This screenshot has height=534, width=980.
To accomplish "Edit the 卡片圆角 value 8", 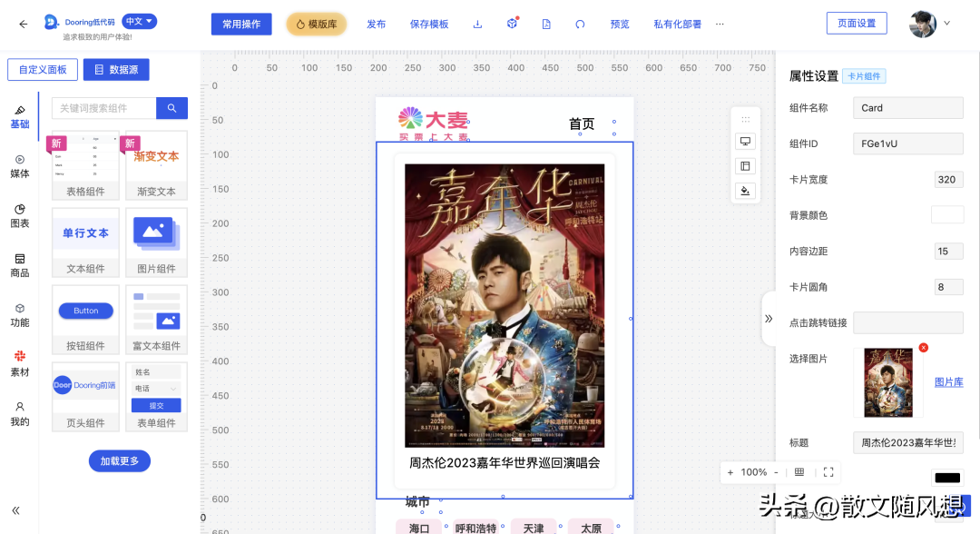I will (x=949, y=287).
